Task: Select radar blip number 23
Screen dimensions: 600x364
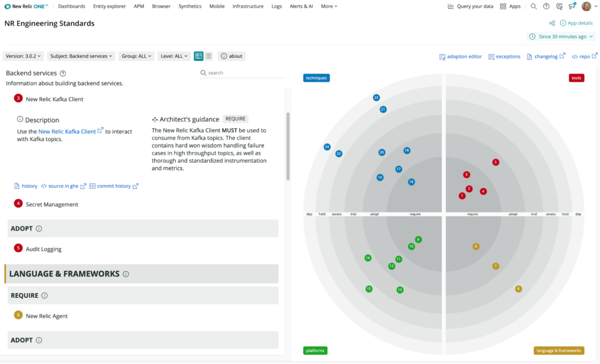Action: (x=376, y=98)
